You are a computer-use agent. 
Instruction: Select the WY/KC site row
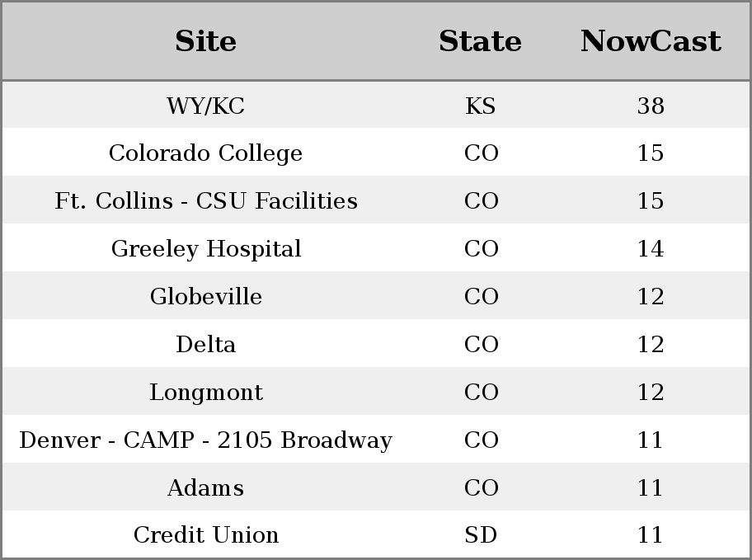point(376,105)
